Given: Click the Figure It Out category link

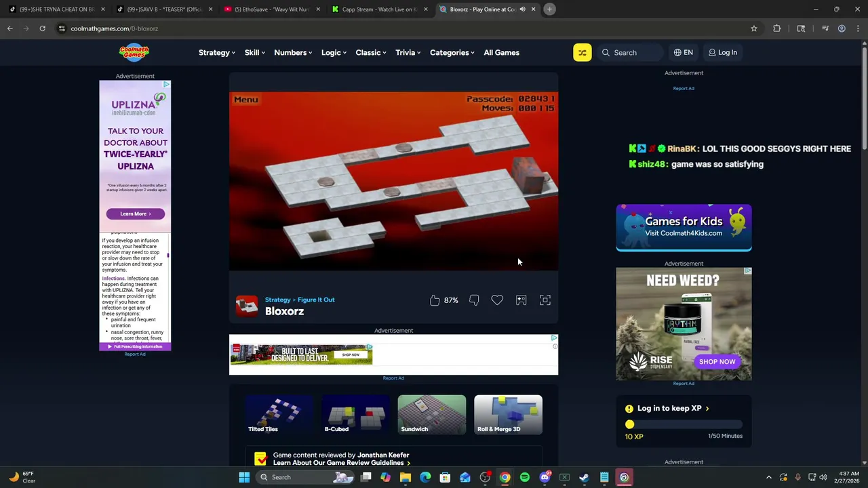Looking at the screenshot, I should (x=316, y=300).
